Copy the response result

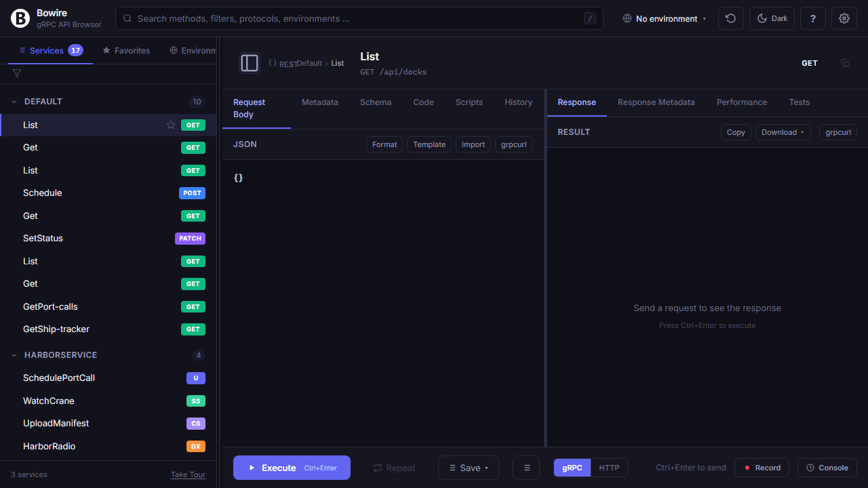(736, 132)
